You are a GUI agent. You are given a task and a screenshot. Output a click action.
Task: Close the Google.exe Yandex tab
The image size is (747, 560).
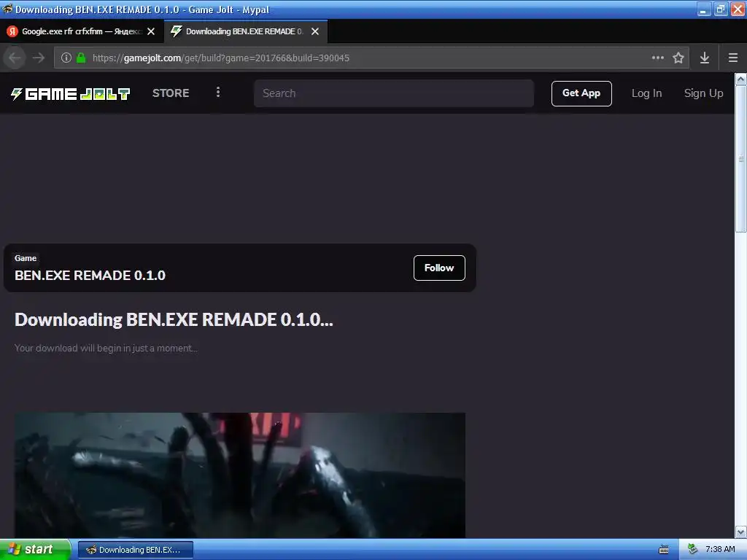pos(151,31)
